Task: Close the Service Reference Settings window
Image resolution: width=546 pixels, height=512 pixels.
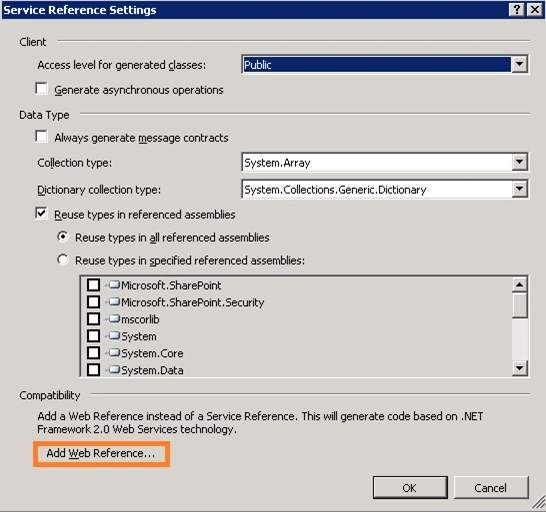Action: tap(535, 10)
